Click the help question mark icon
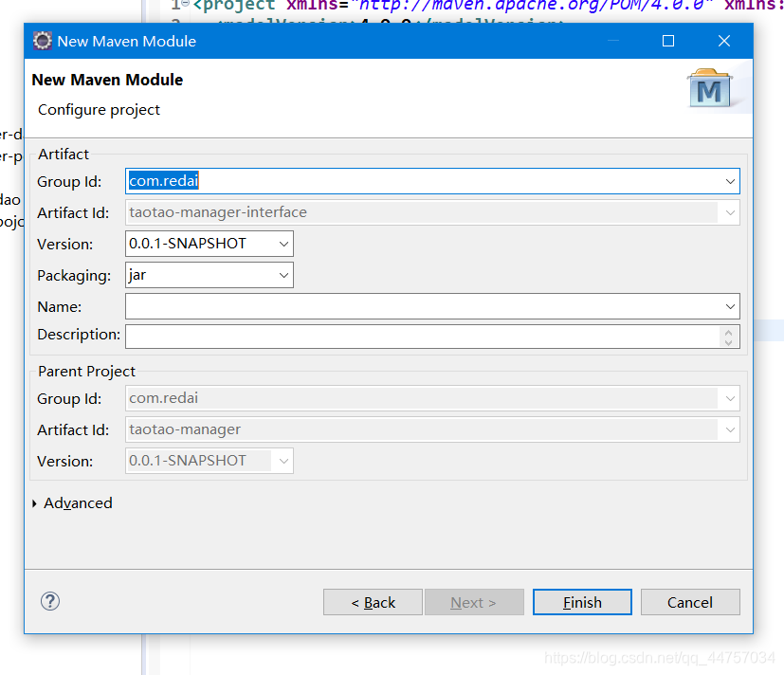 pyautogui.click(x=50, y=601)
